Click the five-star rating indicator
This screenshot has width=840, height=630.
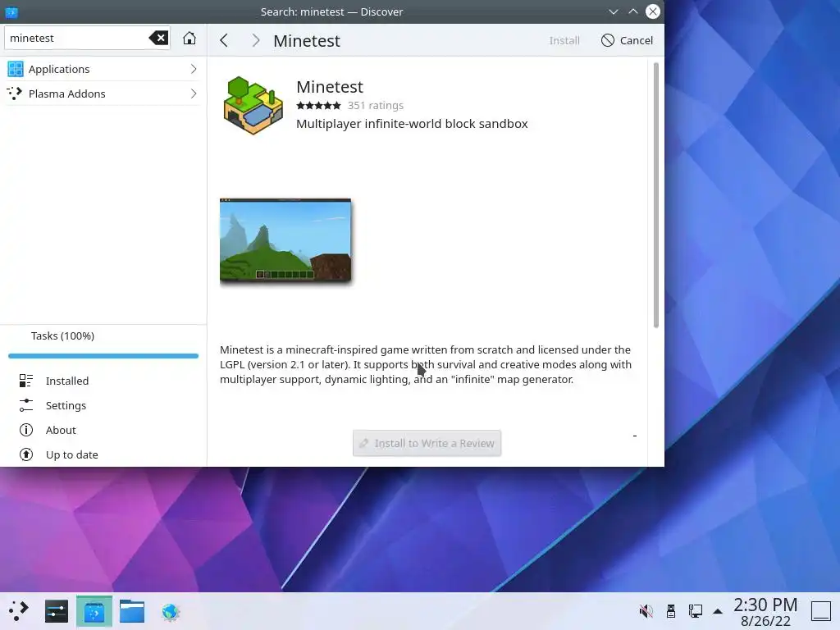pos(319,106)
